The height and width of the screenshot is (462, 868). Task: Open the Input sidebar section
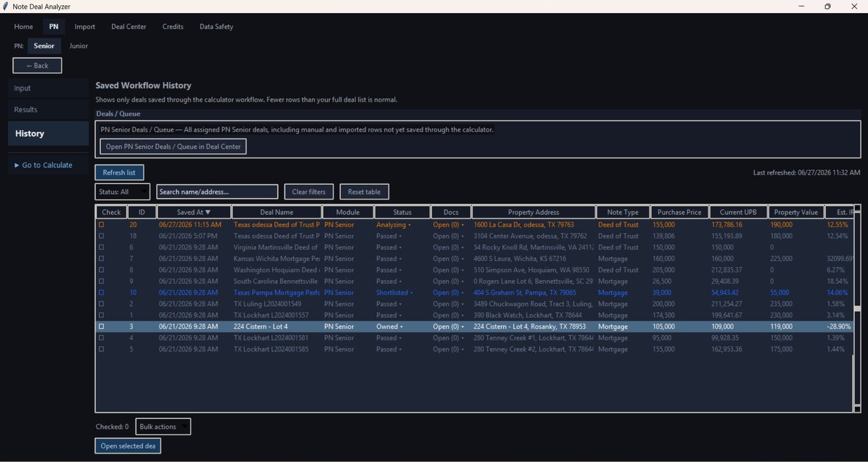coord(48,88)
